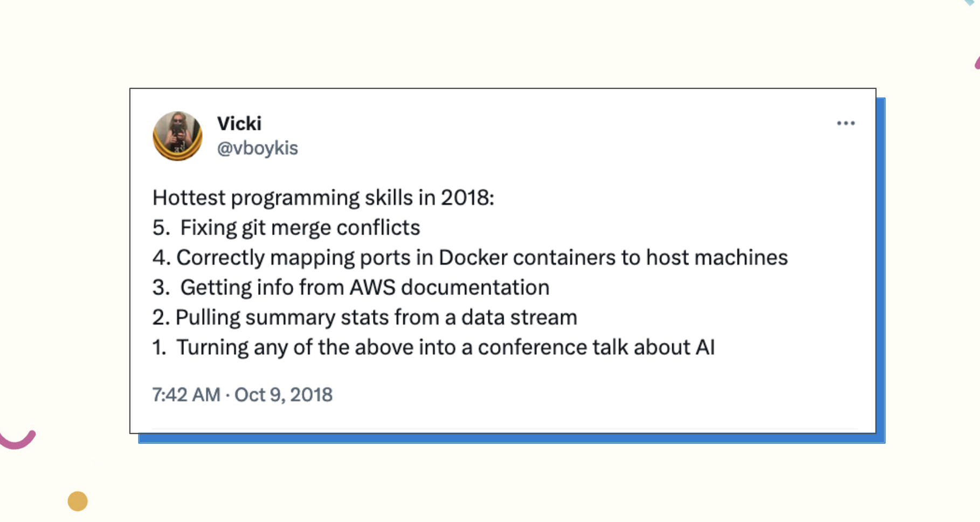Click the 'Hottest programming skills in 2018' heading line
The image size is (980, 522).
pyautogui.click(x=323, y=197)
